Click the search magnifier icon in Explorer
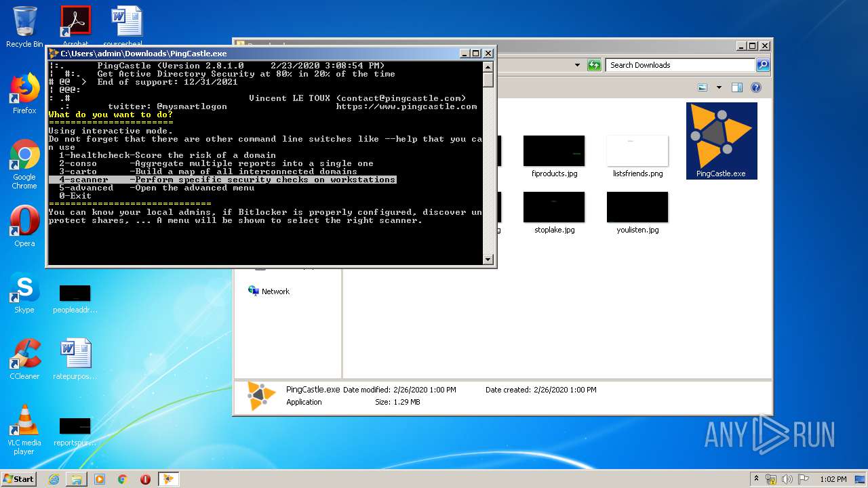 click(x=763, y=65)
